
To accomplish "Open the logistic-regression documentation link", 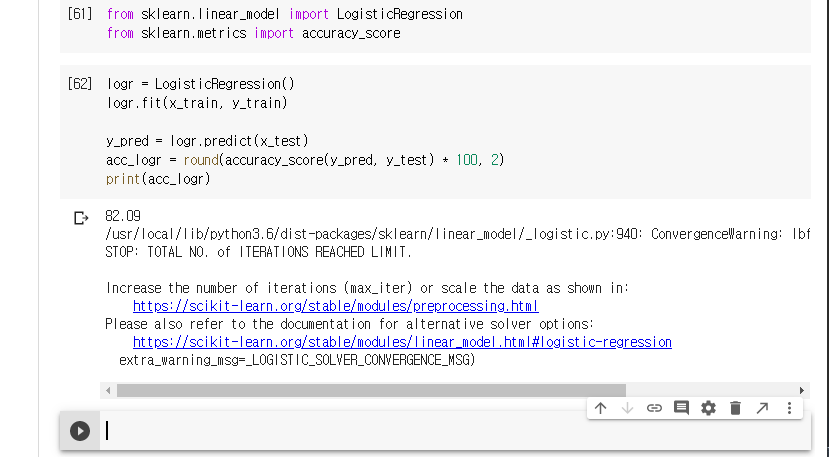I will (x=402, y=342).
